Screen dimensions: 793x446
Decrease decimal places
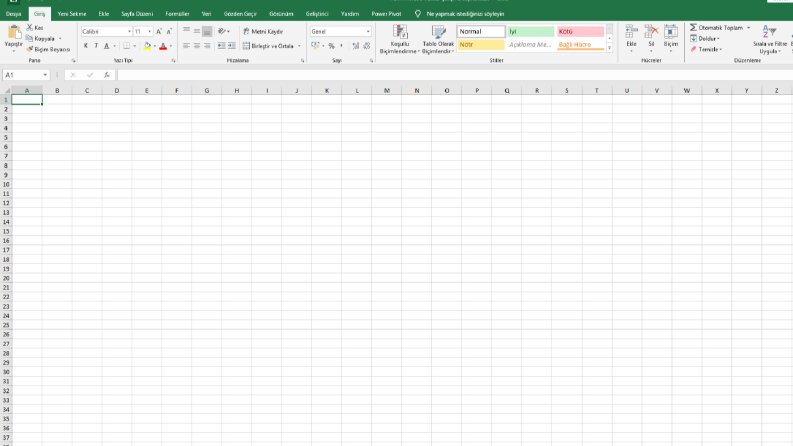click(x=367, y=46)
